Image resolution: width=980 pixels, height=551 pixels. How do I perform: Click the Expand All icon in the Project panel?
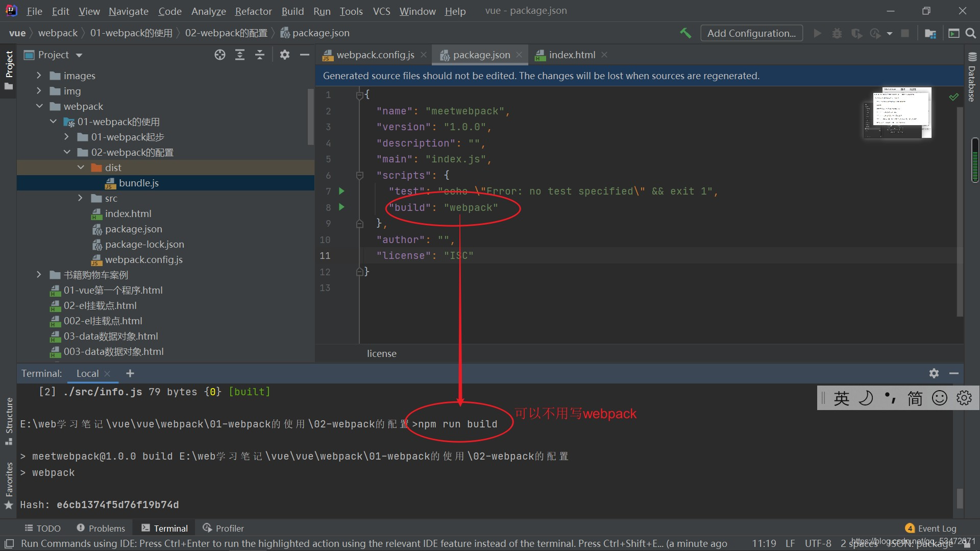pos(240,55)
